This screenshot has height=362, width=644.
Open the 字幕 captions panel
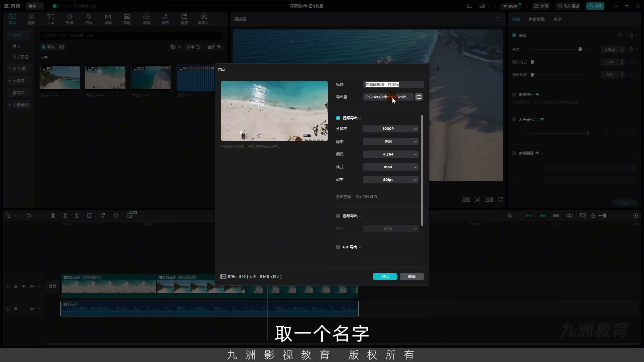[127, 19]
